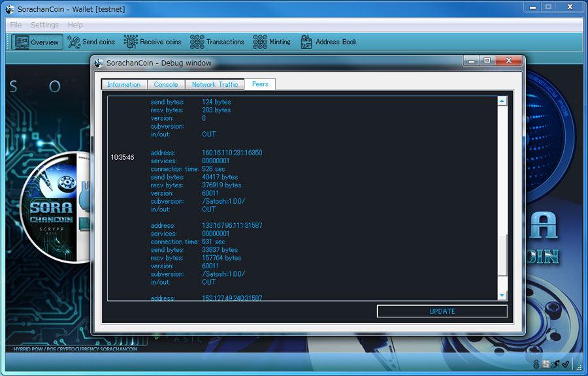Click subversion /Satoshi:1.0.0/ of peer 160.16.110.231
This screenshot has width=588, height=376.
[x=223, y=201]
